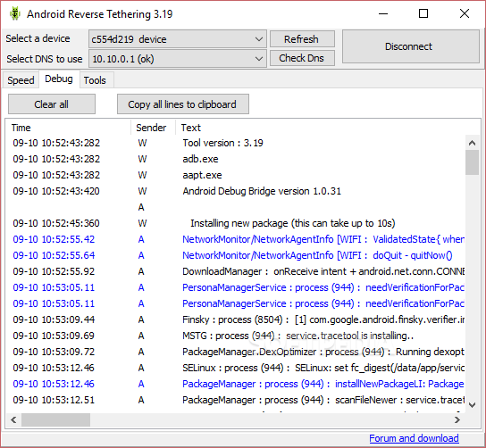The image size is (486, 448).
Task: Select the 'MSTG : process (944)' row
Action: [x=236, y=336]
